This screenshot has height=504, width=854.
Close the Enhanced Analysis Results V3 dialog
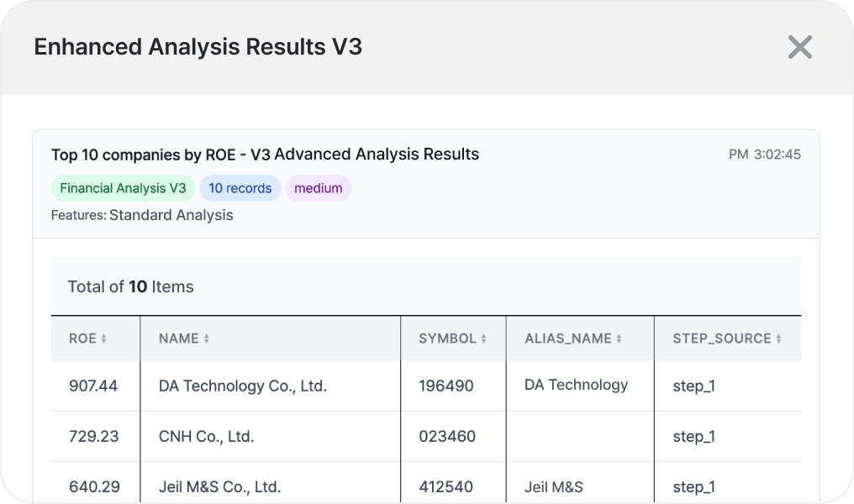(x=799, y=47)
